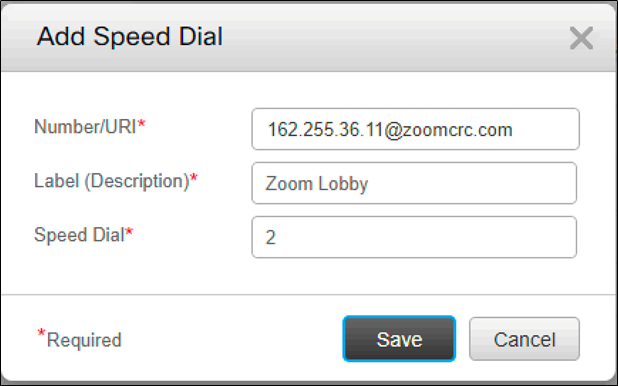Click the Add Speed Dial title text
618x386 pixels.
[x=130, y=37]
